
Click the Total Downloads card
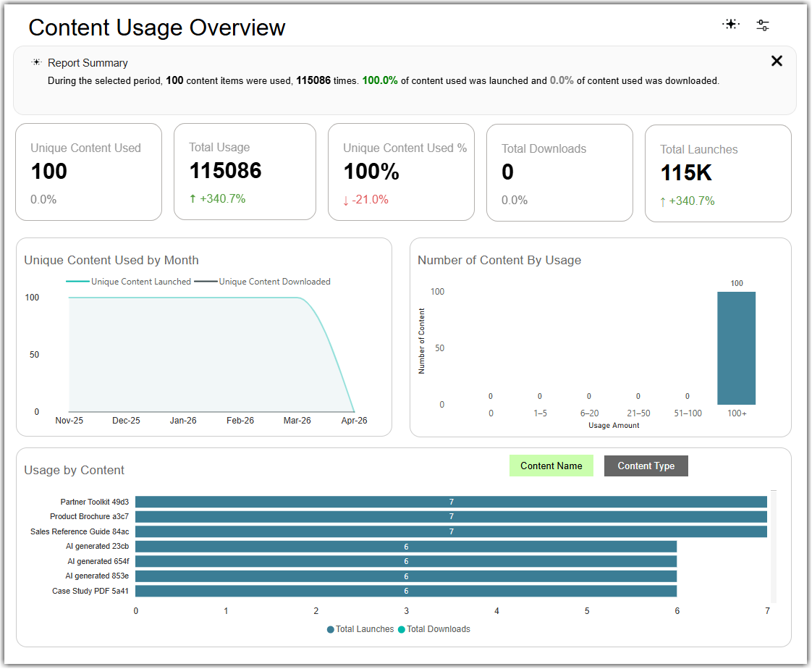[559, 172]
